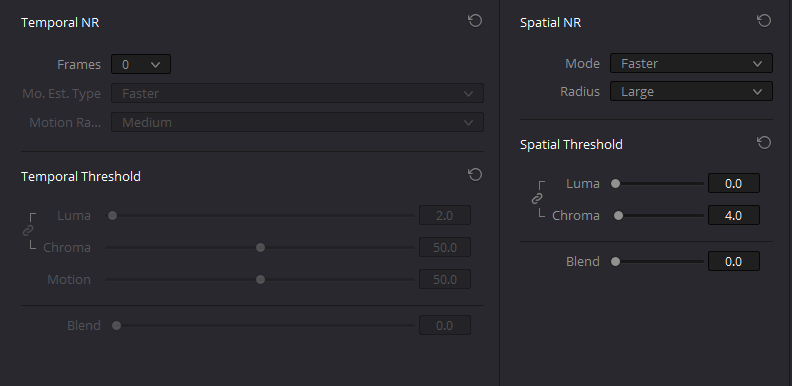Click the Temporal Blend slider handle
The width and height of the screenshot is (792, 386).
click(117, 325)
